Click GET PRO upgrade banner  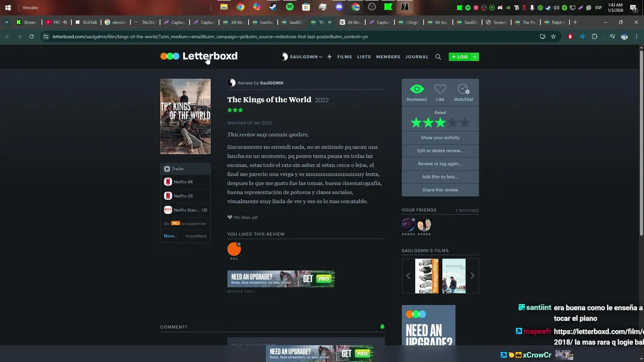tap(281, 279)
